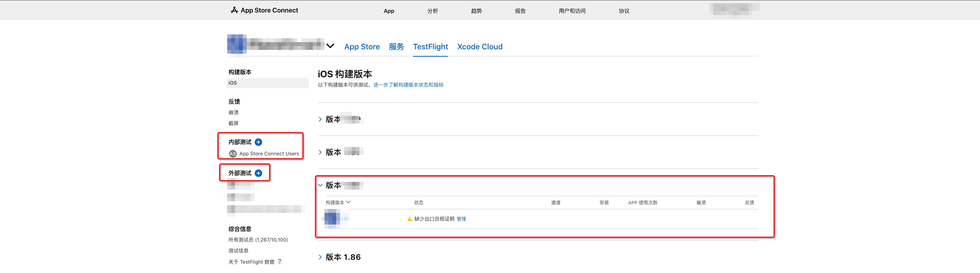Switch to the App Store tab
Image resolution: width=980 pixels, height=273 pixels.
pyautogui.click(x=362, y=47)
